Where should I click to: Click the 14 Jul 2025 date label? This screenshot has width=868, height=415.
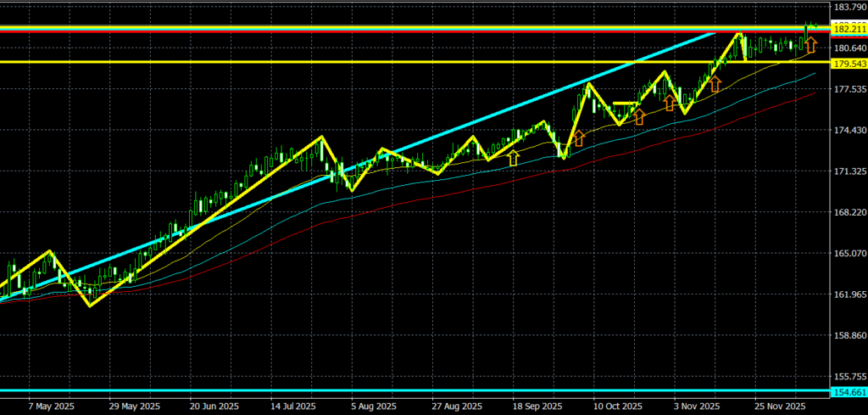coord(292,406)
